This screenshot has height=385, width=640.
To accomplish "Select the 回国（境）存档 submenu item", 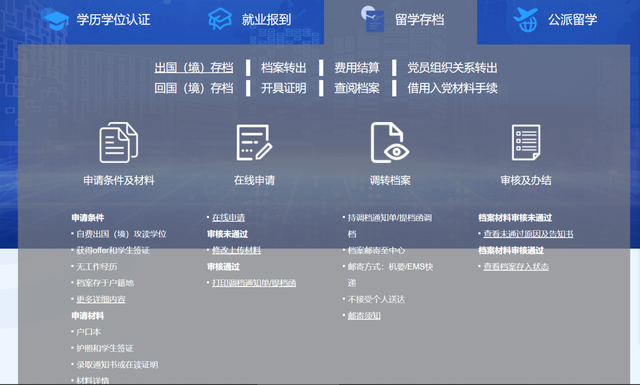I will coord(194,88).
